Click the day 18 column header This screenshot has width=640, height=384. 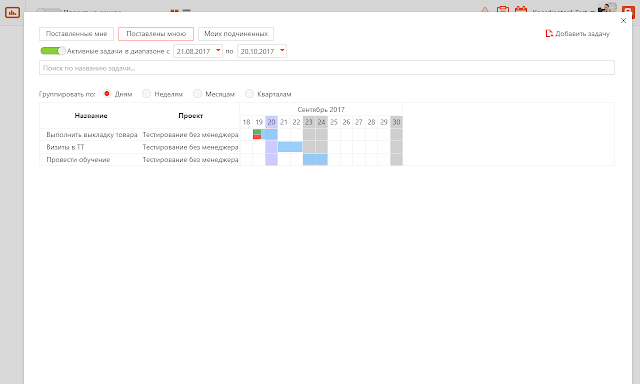pos(246,122)
